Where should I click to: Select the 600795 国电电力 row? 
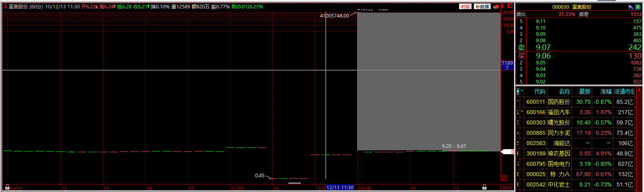pyautogui.click(x=575, y=164)
